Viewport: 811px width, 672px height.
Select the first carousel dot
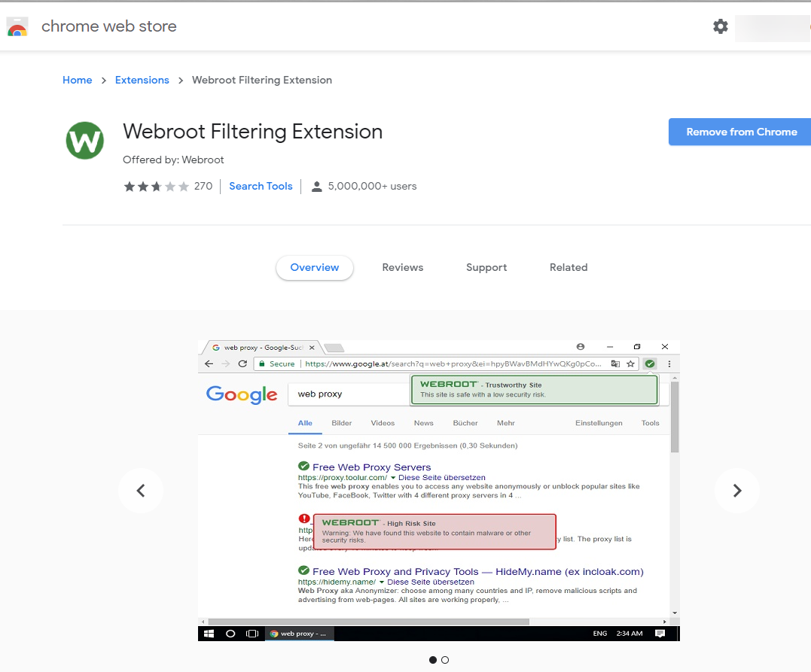(433, 660)
